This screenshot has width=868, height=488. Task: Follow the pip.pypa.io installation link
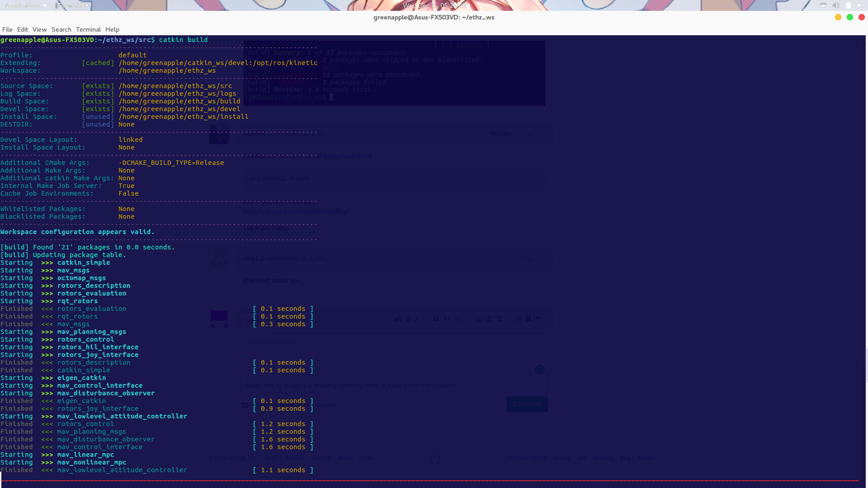(296, 211)
